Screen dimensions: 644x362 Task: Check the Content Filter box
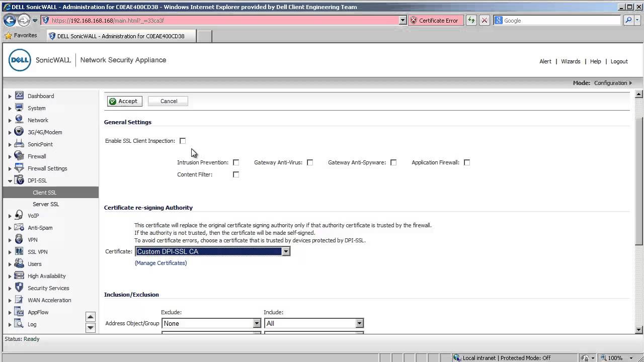coord(236,174)
